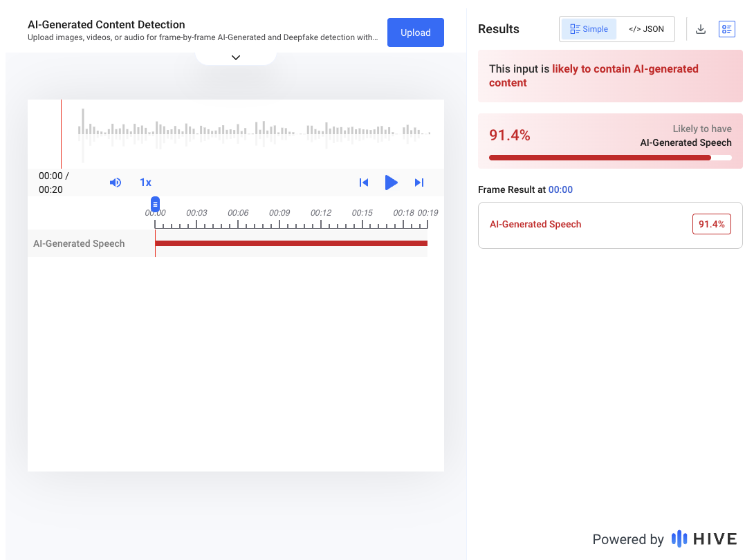This screenshot has width=754, height=560.
Task: Mute the audio with the speaker icon
Action: pos(116,183)
